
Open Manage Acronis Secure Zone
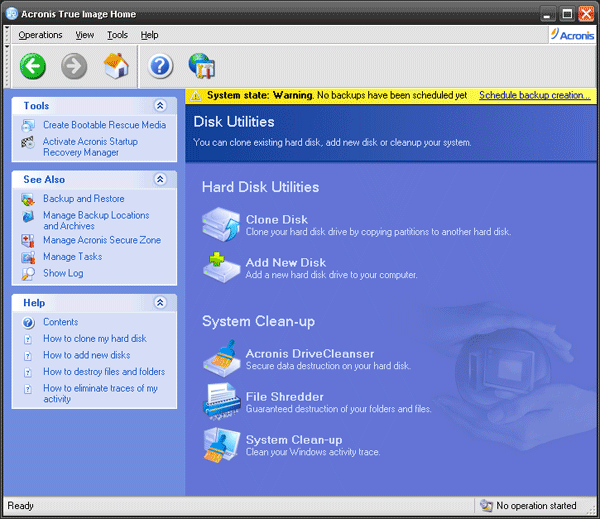(x=102, y=240)
